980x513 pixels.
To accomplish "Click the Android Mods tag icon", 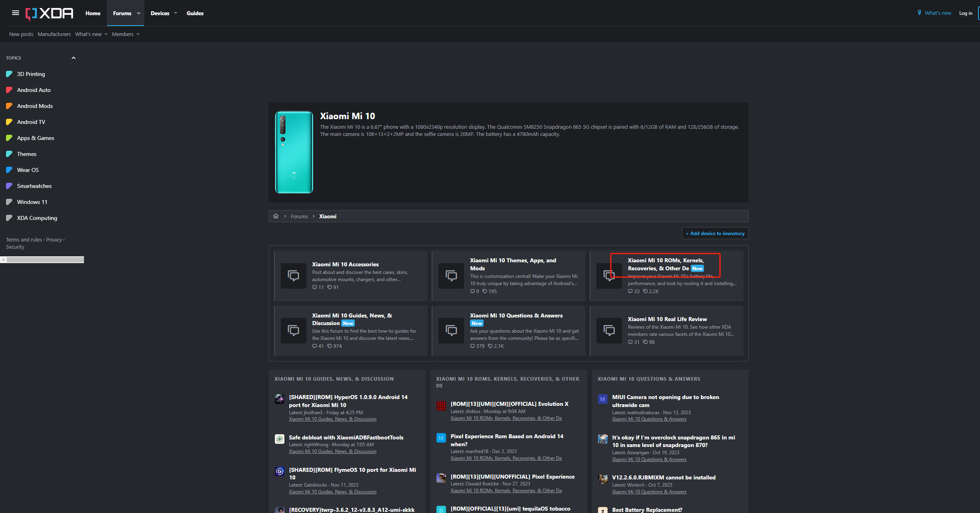I will [9, 106].
